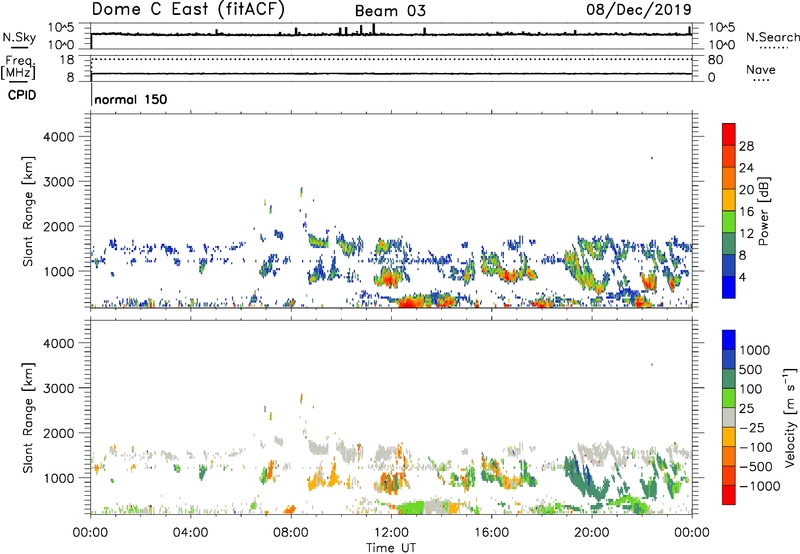Click the '500' tick on the velocity colorbar
This screenshot has width=800, height=554.
(751, 370)
